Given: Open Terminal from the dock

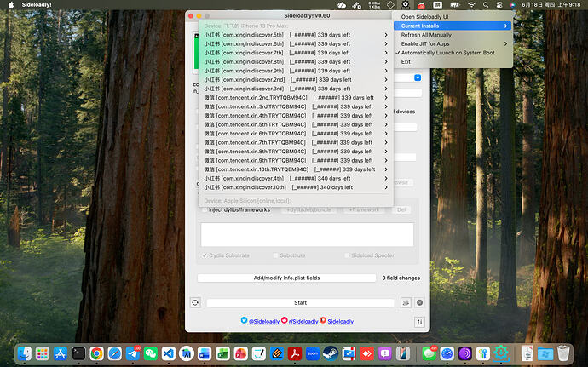Looking at the screenshot, I should 78,353.
